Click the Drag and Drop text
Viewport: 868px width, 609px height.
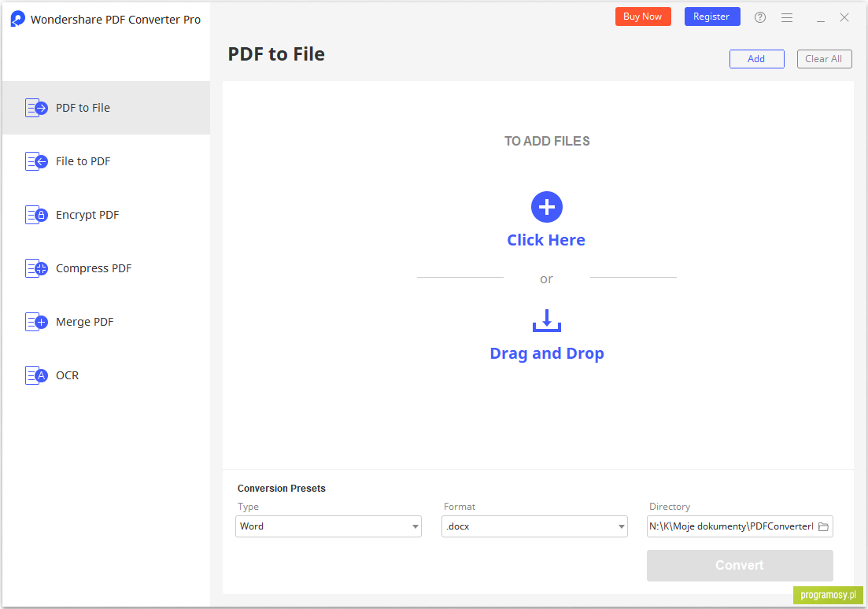[x=547, y=354]
